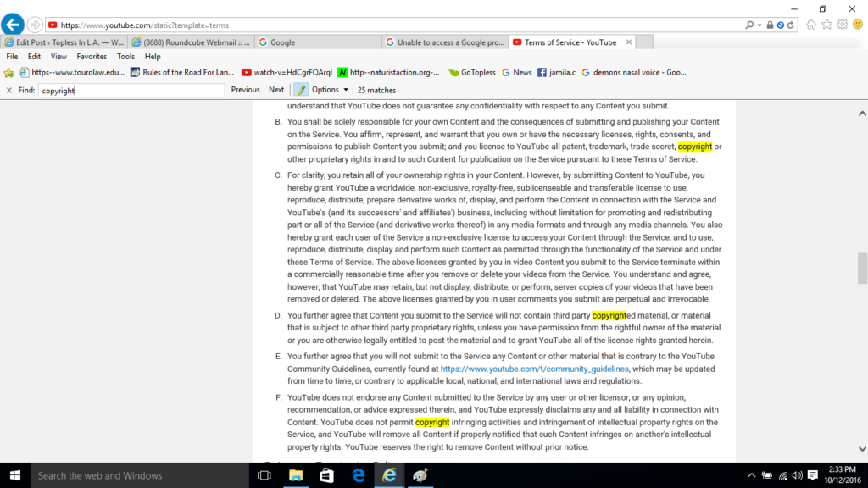The height and width of the screenshot is (488, 868).
Task: Open a new blank tab button
Action: click(x=644, y=42)
